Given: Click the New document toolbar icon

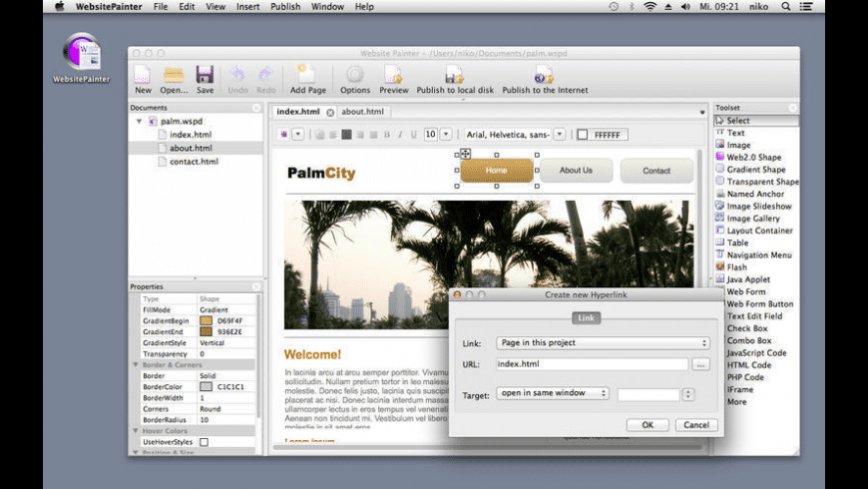Looking at the screenshot, I should point(143,75).
